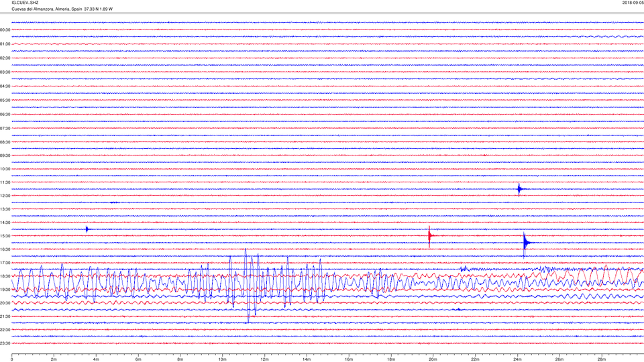This screenshot has width=644, height=362.
Task: Click the 24m tick on the minute axis
Action: click(x=517, y=359)
